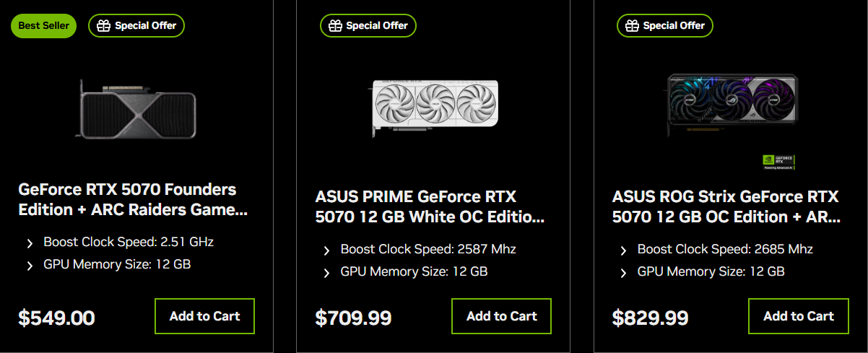Expand ASUS PRIME GPU Memory Size chevron
The image size is (868, 353).
(326, 273)
